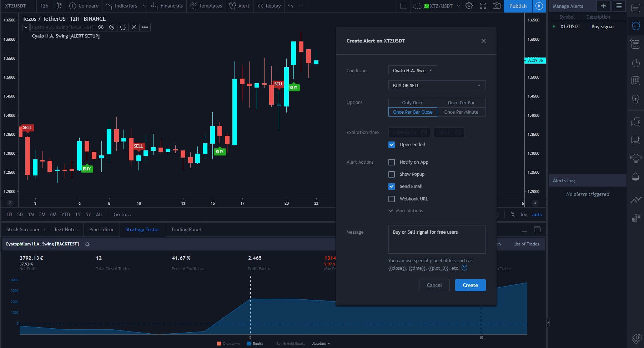Screen dimensions: 644x348
Task: Click the Go to... date button
Action: [122, 214]
